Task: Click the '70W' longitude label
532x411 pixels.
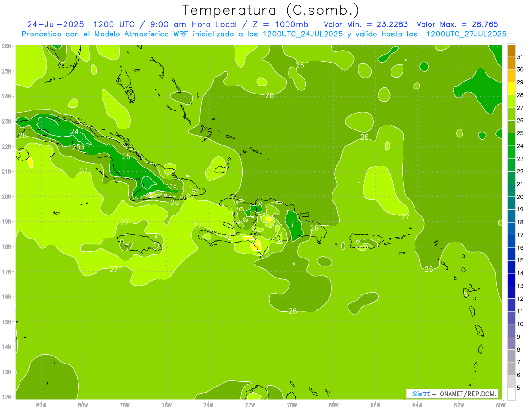Action: pos(292,405)
